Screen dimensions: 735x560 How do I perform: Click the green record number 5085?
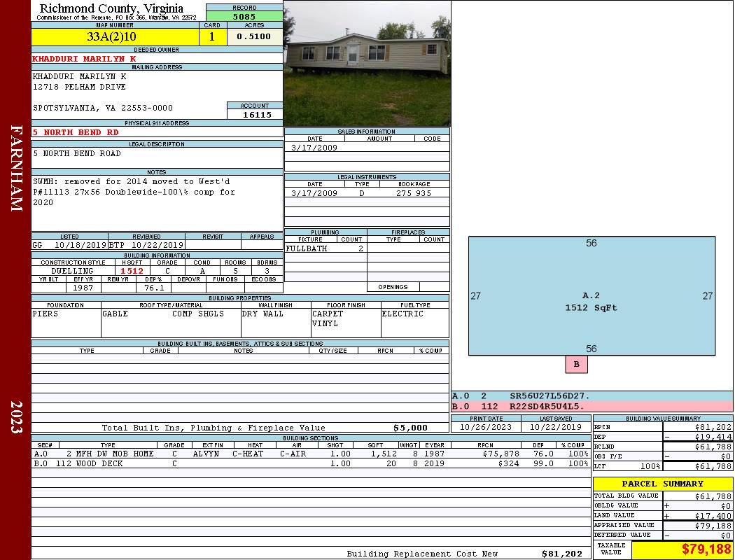[244, 16]
